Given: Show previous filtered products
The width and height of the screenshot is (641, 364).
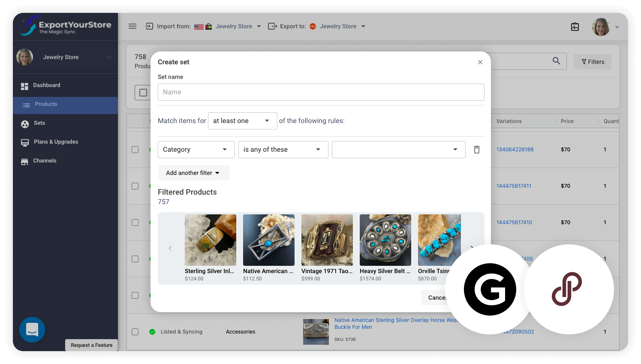Looking at the screenshot, I should (x=170, y=248).
